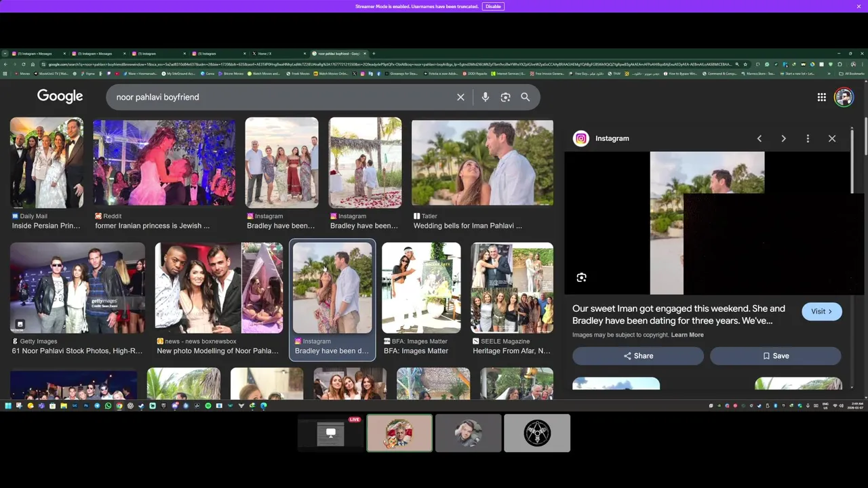Open three-dot options in preview panel
Image resolution: width=868 pixels, height=488 pixels.
(x=808, y=138)
